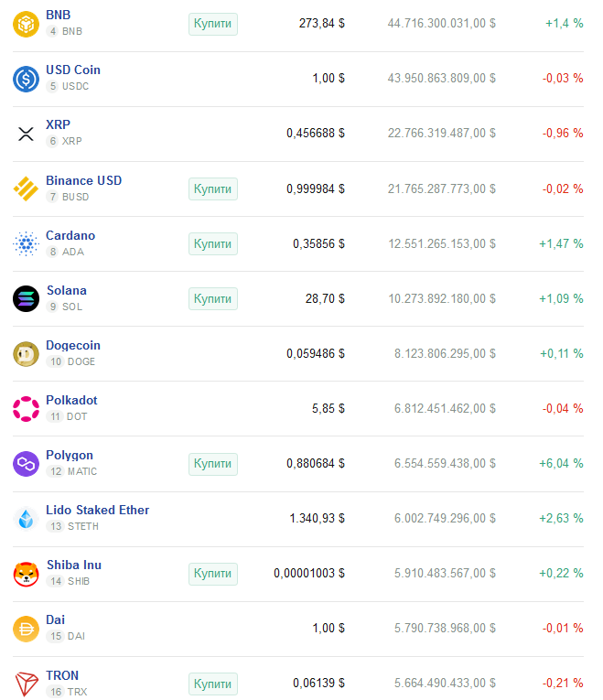Click the Solana price 28,70 $
Screen dimensions: 603x700
(x=325, y=298)
